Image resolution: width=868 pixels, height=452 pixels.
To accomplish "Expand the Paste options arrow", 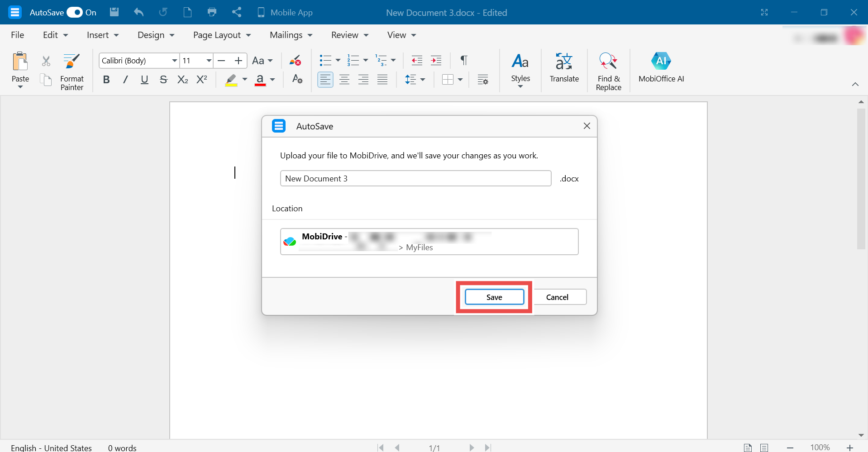I will [x=20, y=87].
